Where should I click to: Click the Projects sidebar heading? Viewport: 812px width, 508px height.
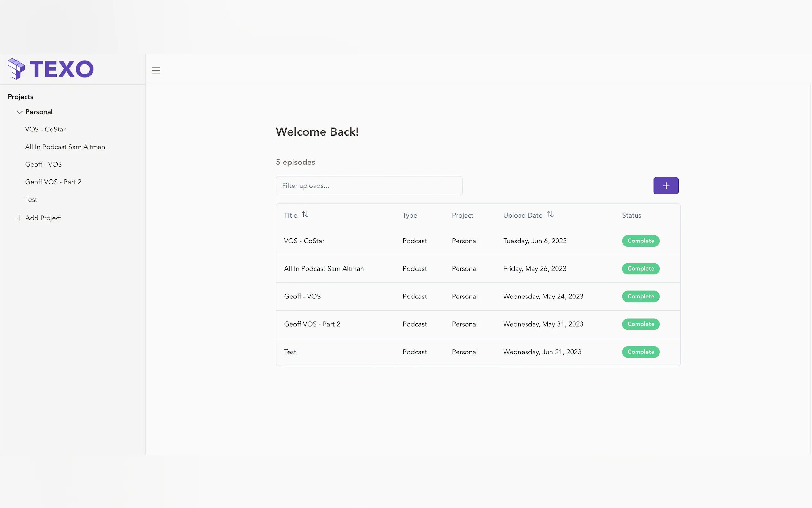tap(20, 97)
